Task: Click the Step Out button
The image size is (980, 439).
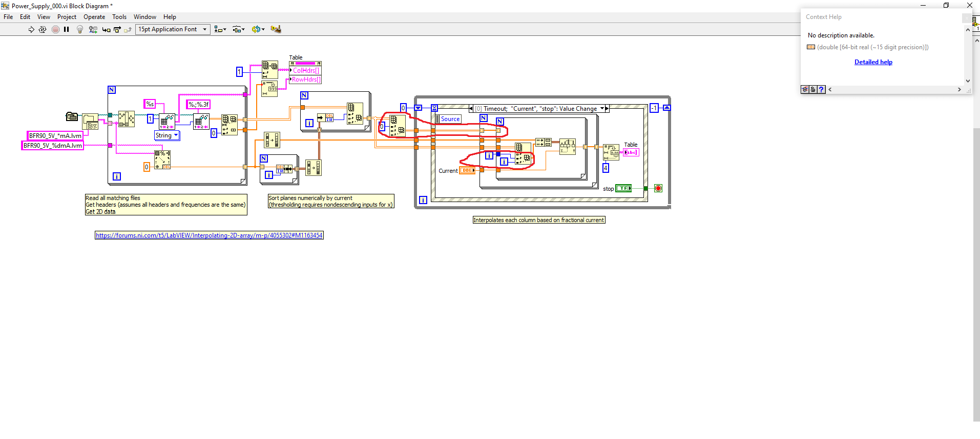Action: point(128,29)
